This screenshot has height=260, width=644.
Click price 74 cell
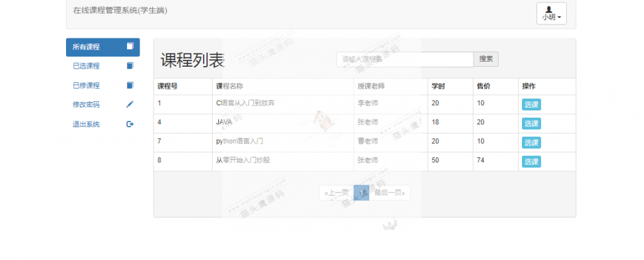click(x=496, y=162)
